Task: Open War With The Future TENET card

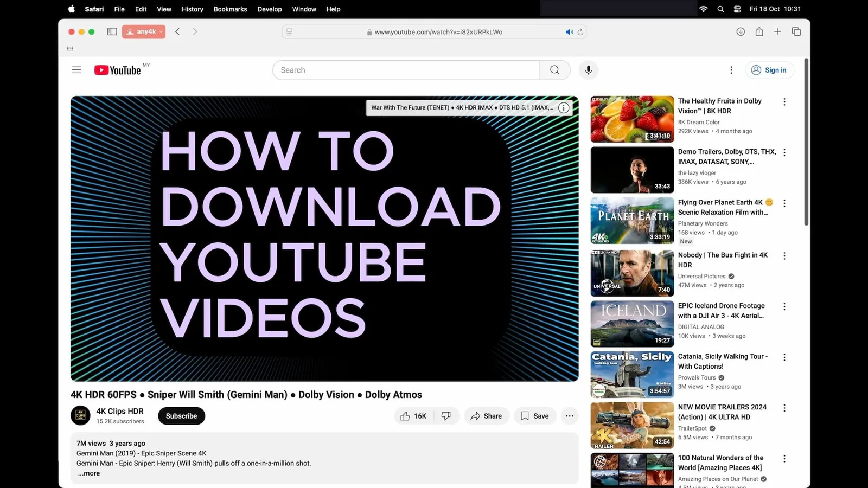Action: pyautogui.click(x=462, y=107)
